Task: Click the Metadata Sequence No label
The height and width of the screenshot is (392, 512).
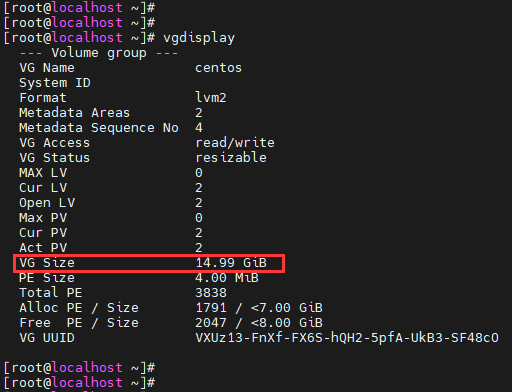Action: click(99, 128)
